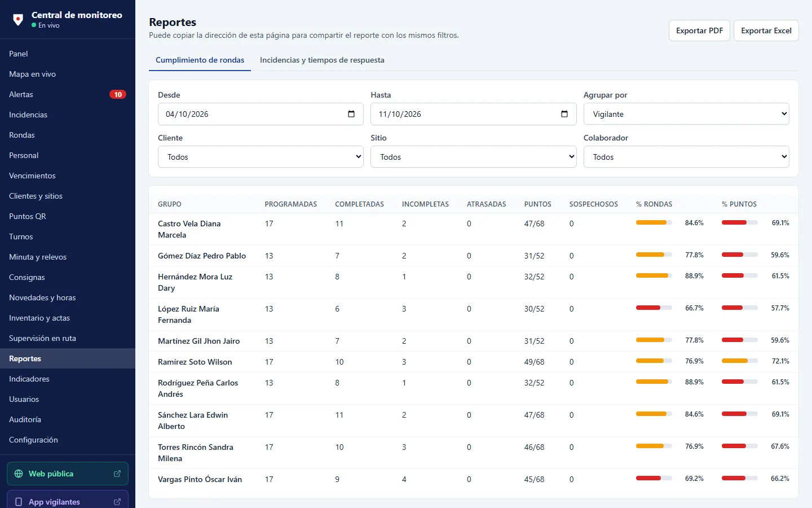Click the red 10 alerts badge
The height and width of the screenshot is (508, 812).
[x=118, y=94]
